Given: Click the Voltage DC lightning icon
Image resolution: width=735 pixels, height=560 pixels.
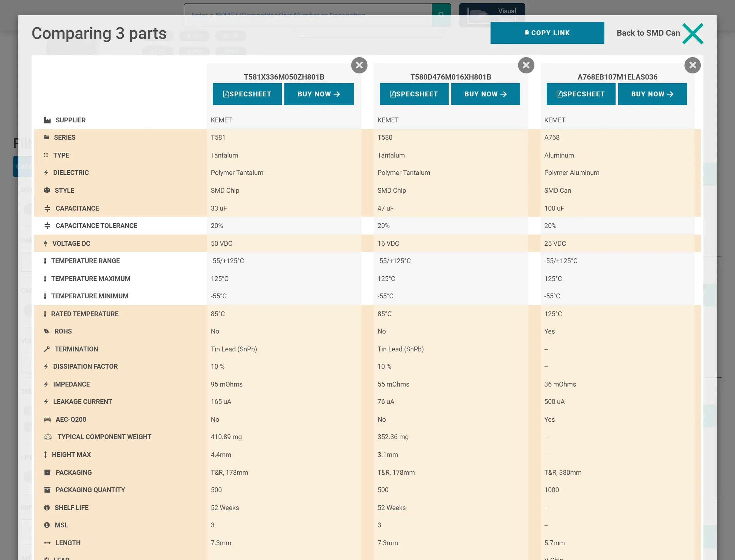Looking at the screenshot, I should 46,243.
